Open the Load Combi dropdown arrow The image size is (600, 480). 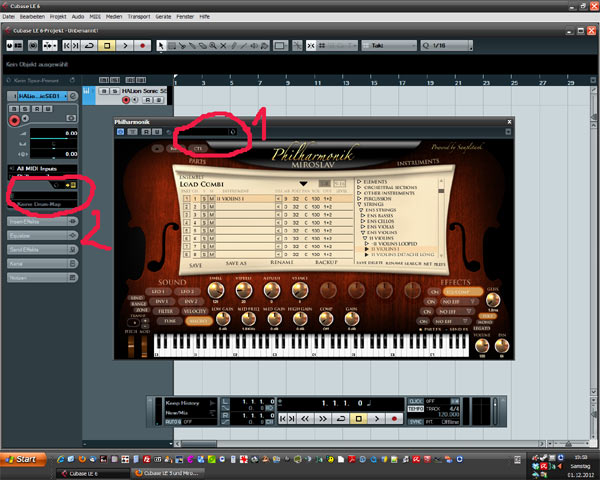(x=302, y=184)
